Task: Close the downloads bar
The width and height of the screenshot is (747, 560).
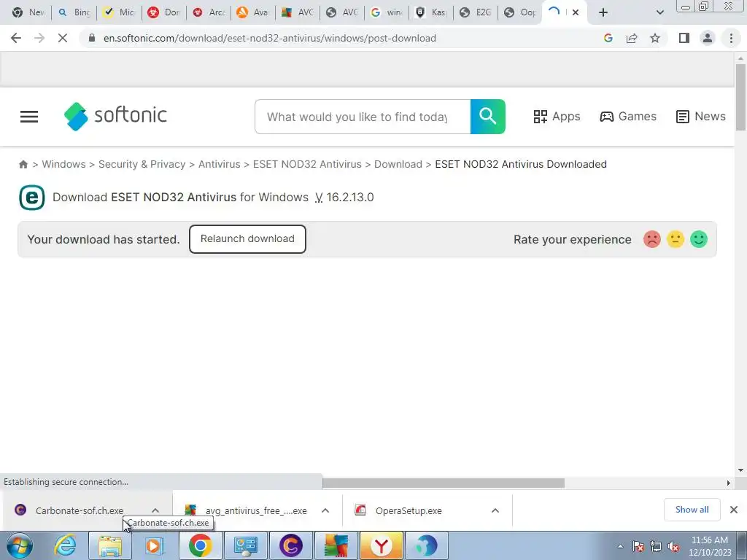Action: click(x=734, y=510)
